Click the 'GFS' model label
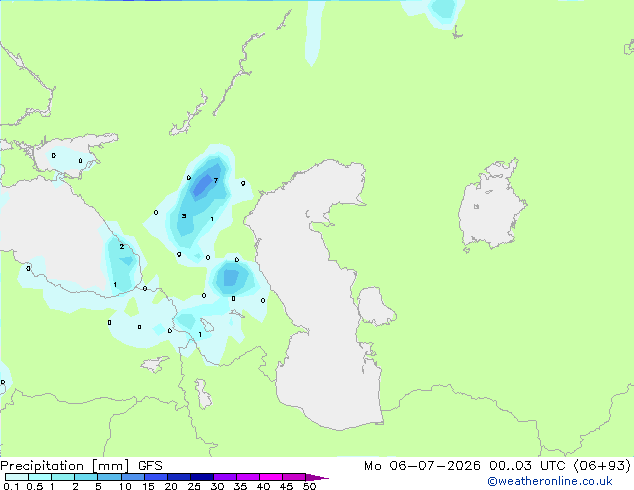The image size is (634, 490). coord(150,466)
